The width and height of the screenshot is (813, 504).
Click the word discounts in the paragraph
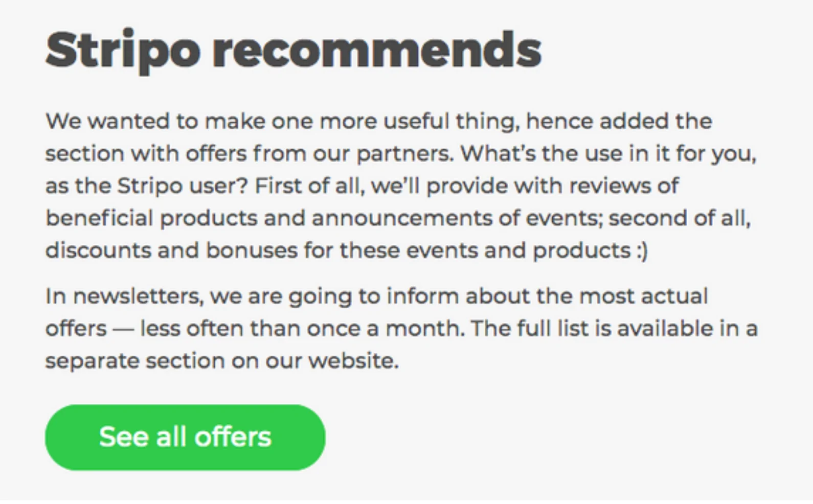pyautogui.click(x=98, y=250)
